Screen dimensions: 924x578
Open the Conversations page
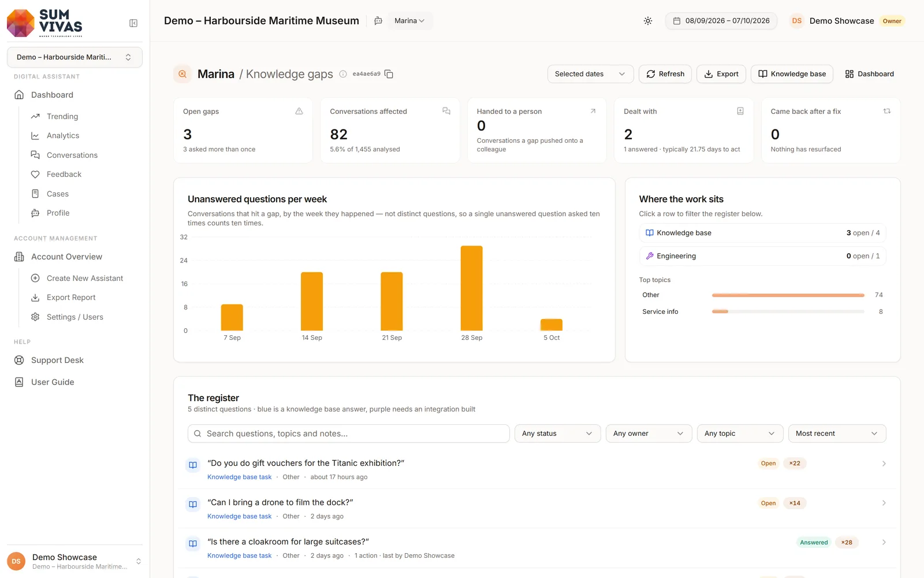(x=72, y=155)
